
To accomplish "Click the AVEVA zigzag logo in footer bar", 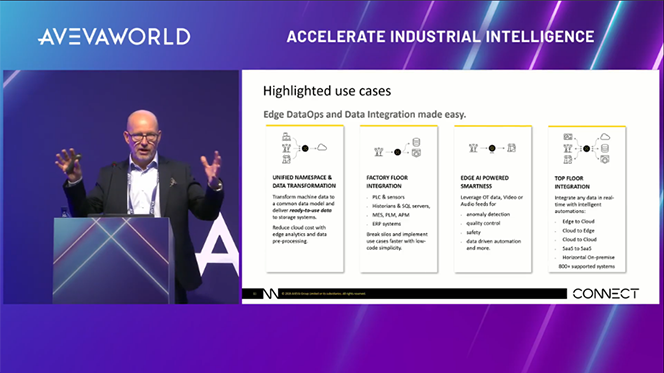I will click(271, 294).
